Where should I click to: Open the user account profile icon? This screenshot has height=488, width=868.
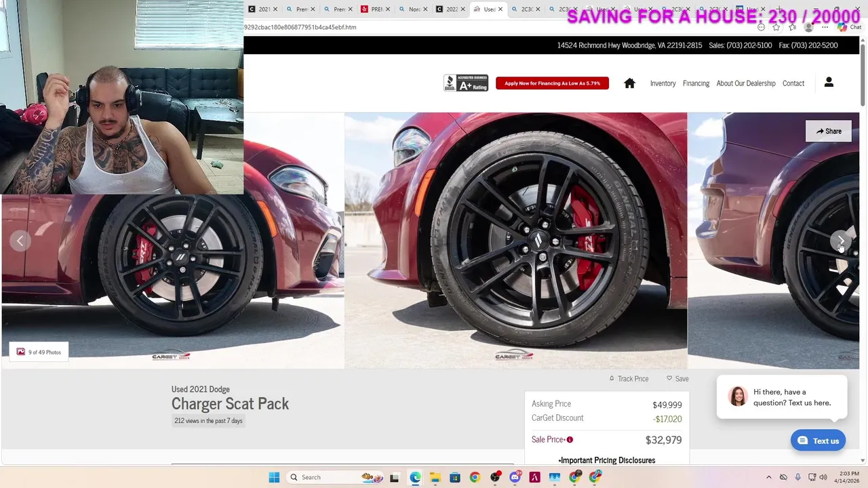[829, 82]
